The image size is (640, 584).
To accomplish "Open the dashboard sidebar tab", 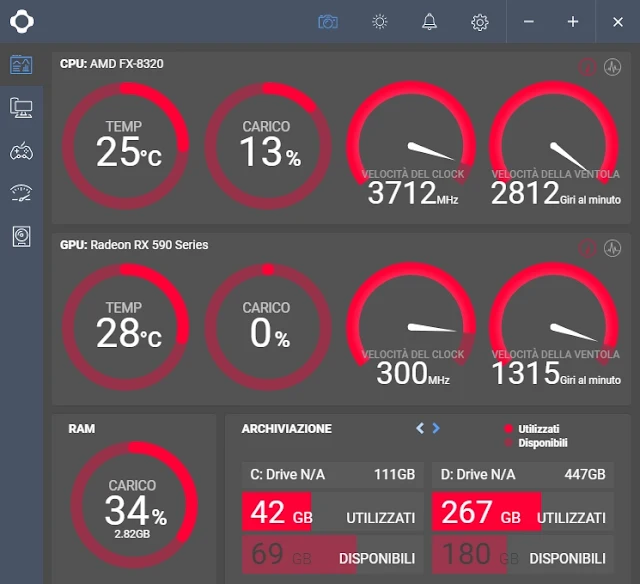I will pos(21,64).
